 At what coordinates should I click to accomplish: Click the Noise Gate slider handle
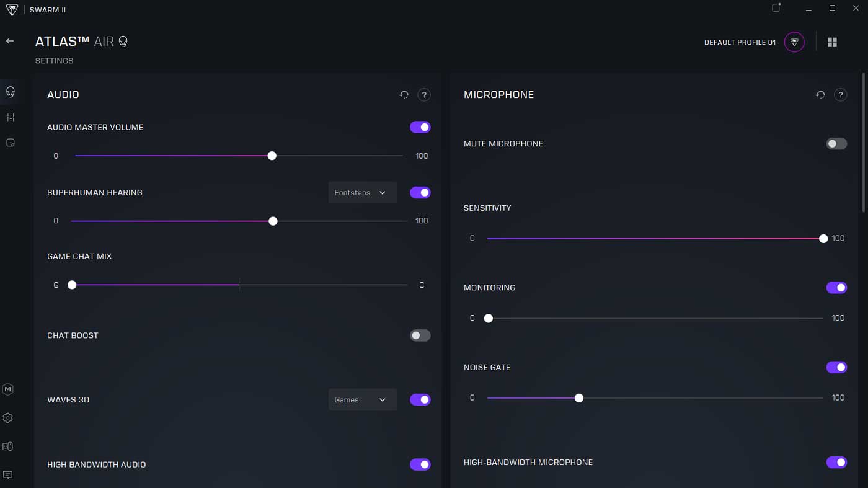click(x=579, y=398)
